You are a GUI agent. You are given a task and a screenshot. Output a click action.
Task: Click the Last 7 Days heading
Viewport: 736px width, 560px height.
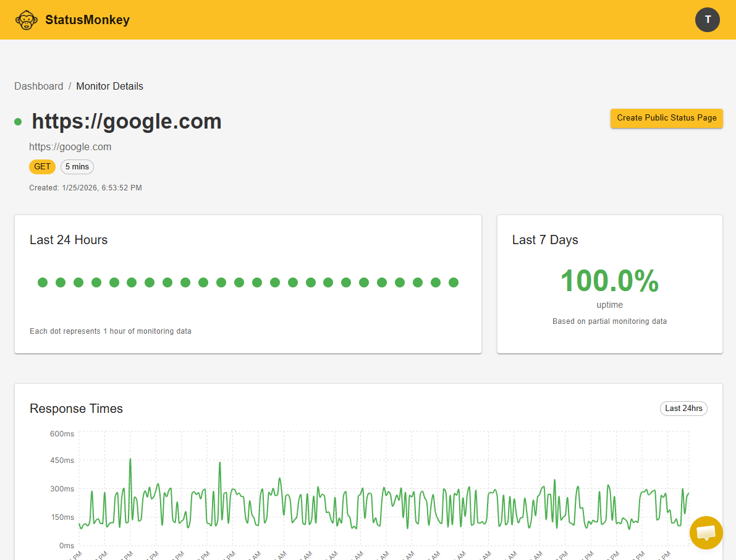[x=545, y=240]
